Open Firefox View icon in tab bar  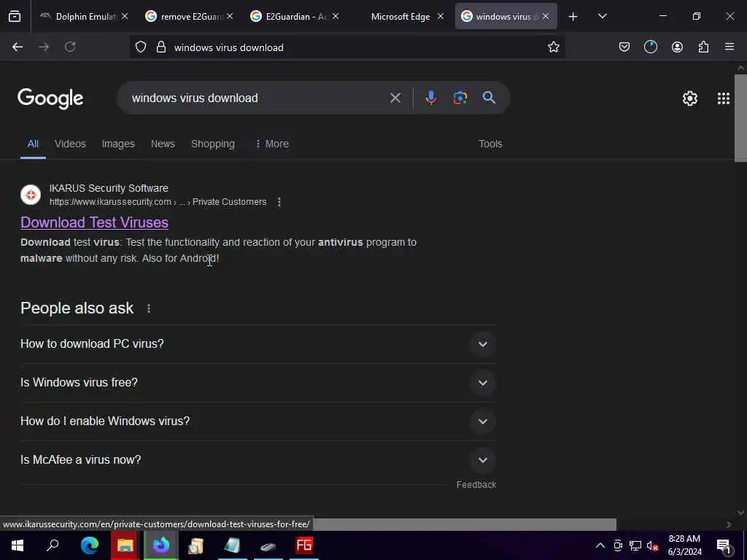pos(15,16)
